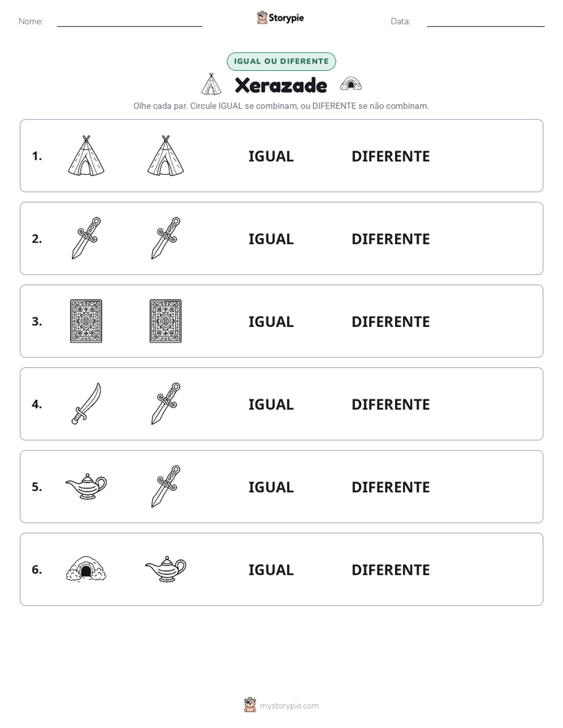Click the Storypie logo at top
The image size is (563, 728).
[x=281, y=17]
